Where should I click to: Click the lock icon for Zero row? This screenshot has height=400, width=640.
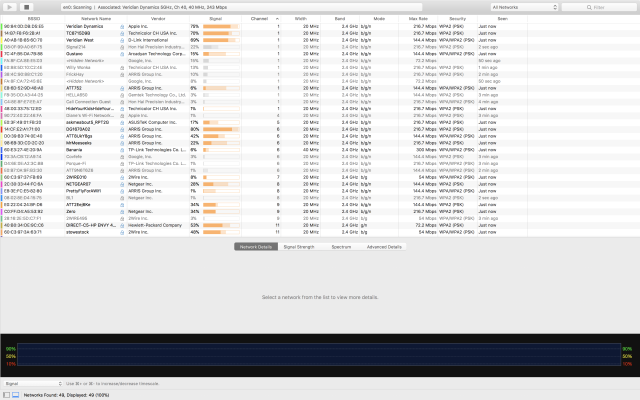pyautogui.click(x=122, y=211)
